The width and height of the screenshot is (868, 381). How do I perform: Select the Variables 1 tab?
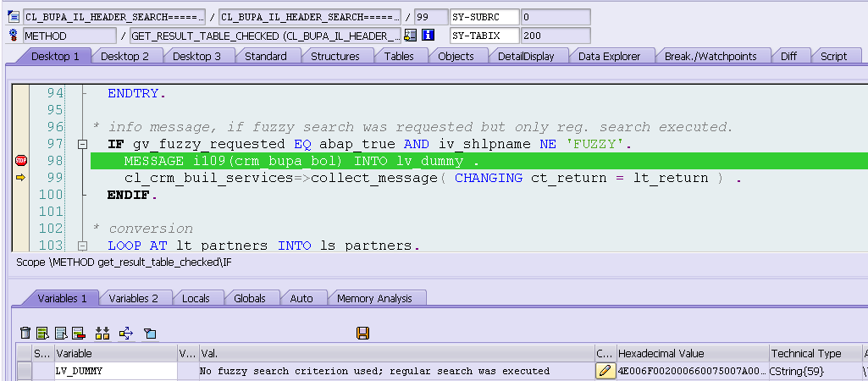click(x=62, y=298)
